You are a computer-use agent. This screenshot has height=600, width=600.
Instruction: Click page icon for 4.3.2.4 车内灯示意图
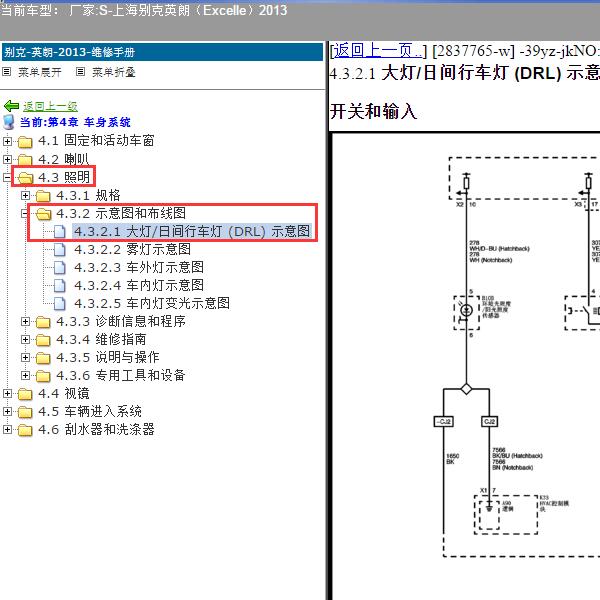[x=59, y=285]
